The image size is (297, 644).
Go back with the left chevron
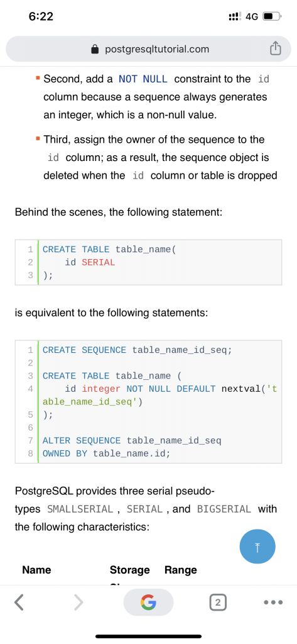18,602
